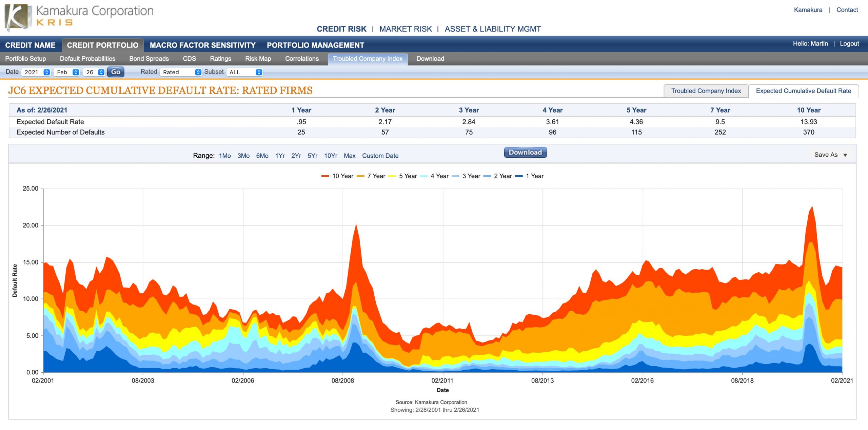The height and width of the screenshot is (430, 868).
Task: Click the Contact link
Action: 847,10
